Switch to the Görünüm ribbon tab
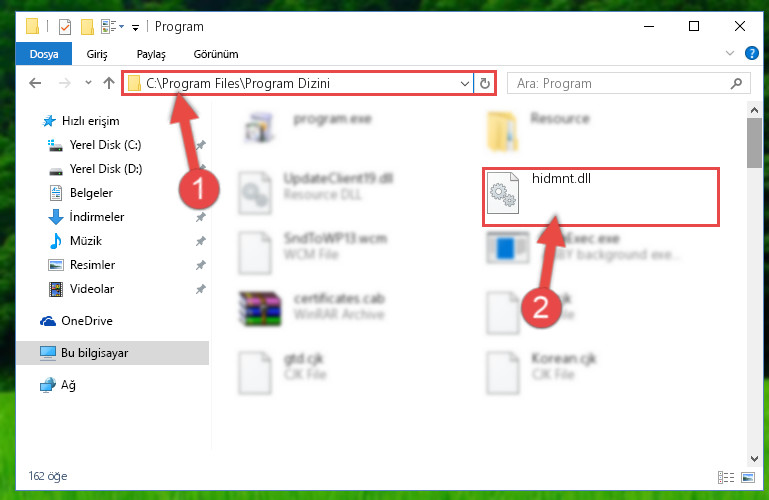This screenshot has height=500, width=769. point(216,54)
